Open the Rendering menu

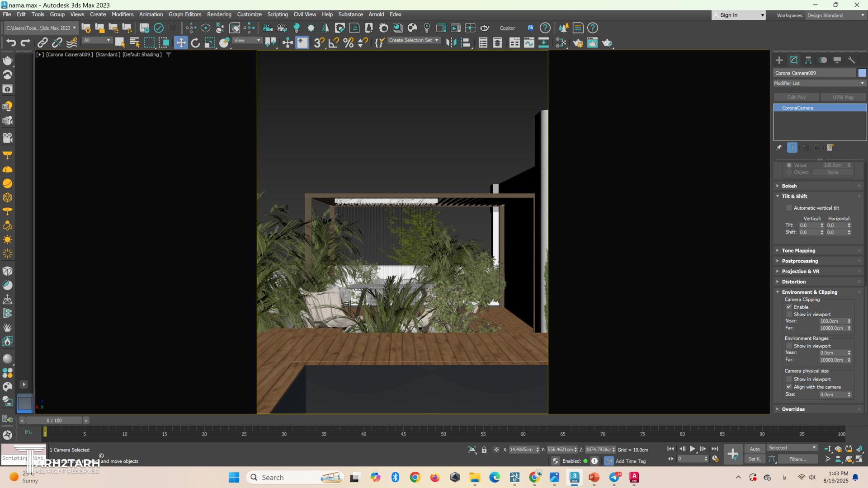[x=219, y=14]
